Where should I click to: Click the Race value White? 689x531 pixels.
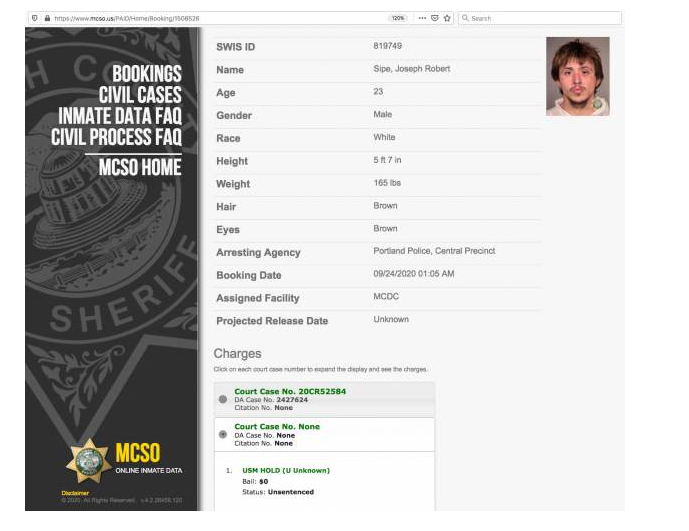click(x=384, y=137)
